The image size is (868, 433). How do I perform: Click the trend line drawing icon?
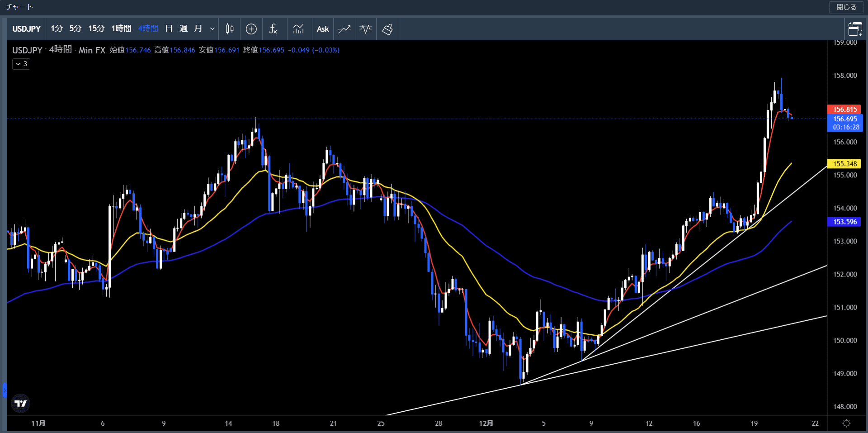pos(344,29)
